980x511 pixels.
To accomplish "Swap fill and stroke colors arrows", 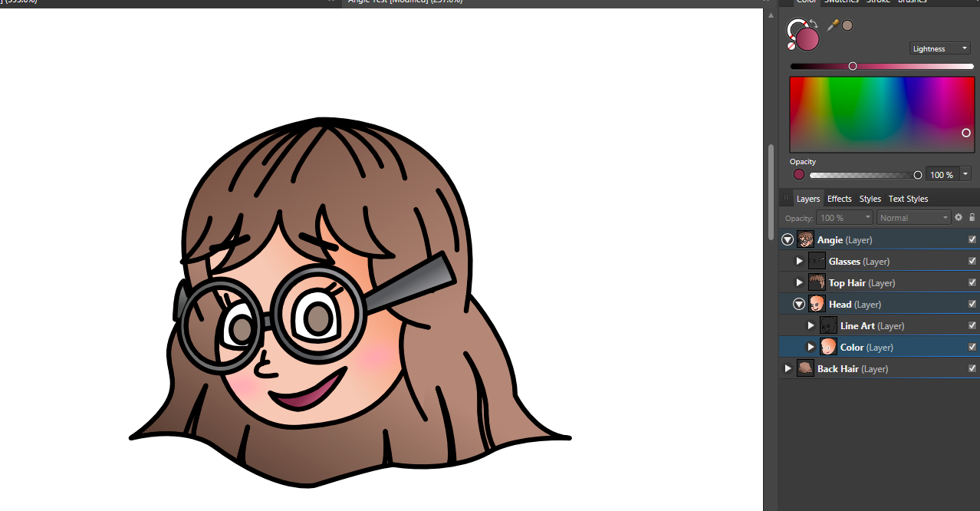I will 814,24.
